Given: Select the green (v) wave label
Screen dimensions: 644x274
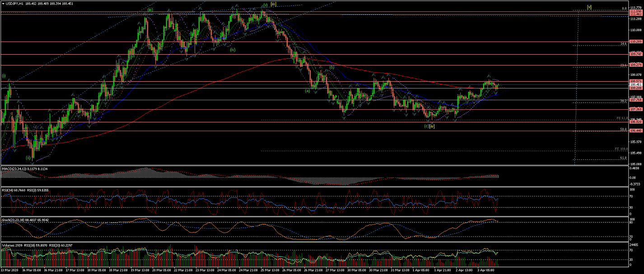Looking at the screenshot, I should click(x=265, y=5).
